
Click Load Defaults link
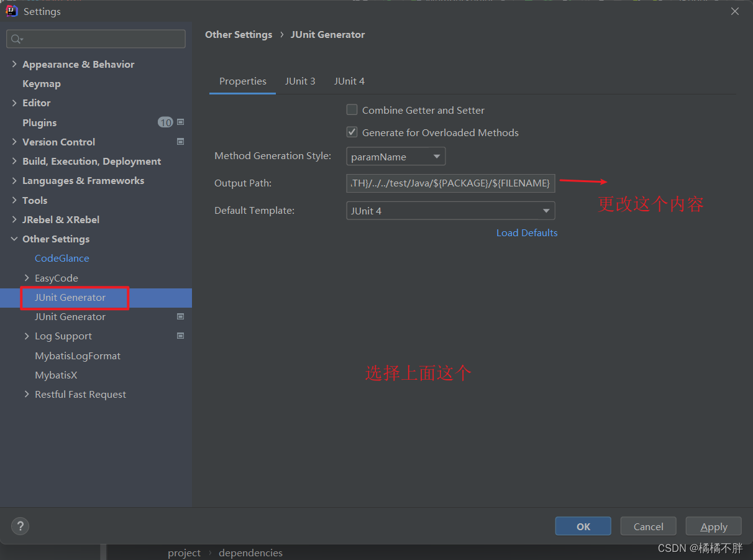[x=527, y=232]
